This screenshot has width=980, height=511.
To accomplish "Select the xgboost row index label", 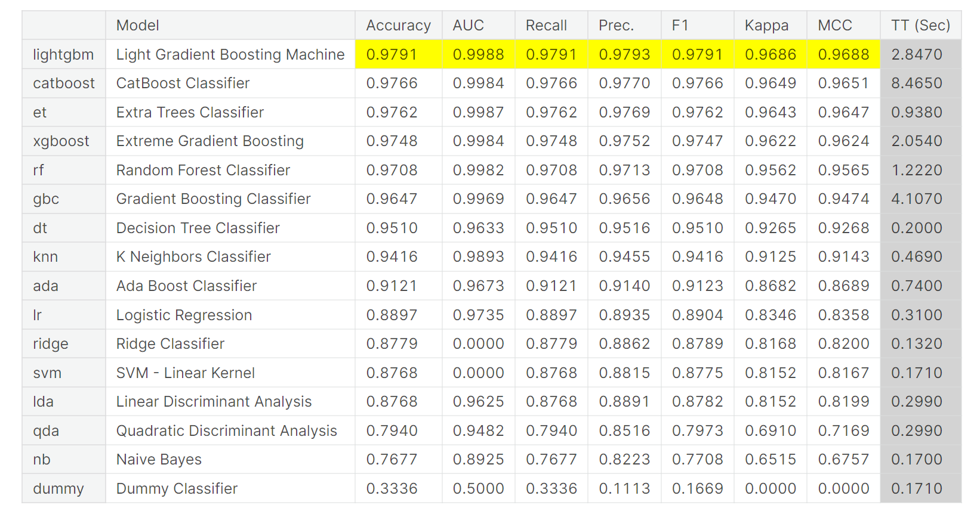I will coord(61,141).
